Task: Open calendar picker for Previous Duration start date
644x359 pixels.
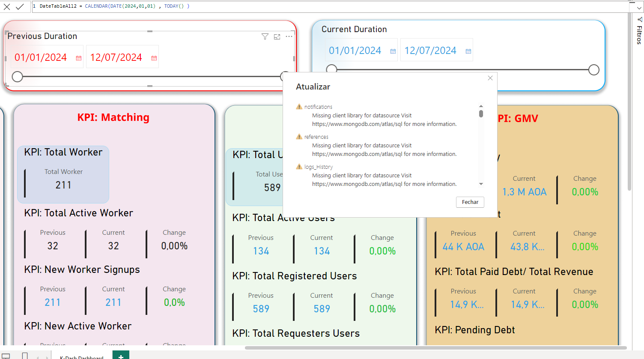Action: pos(79,58)
